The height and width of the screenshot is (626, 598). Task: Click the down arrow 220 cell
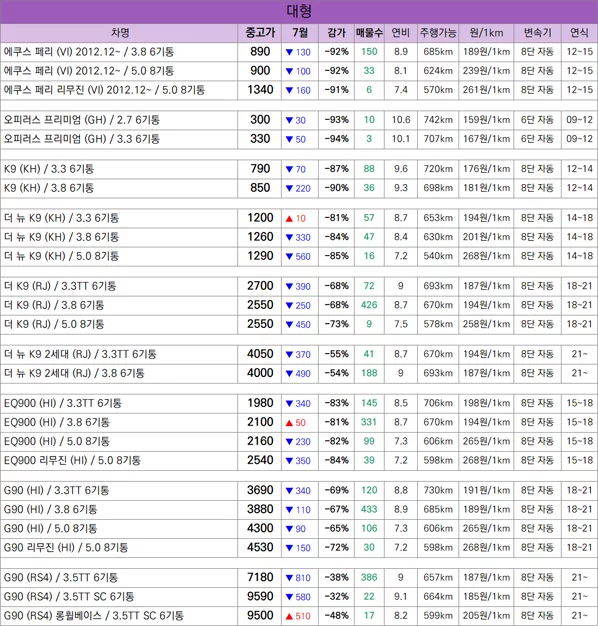pyautogui.click(x=300, y=188)
